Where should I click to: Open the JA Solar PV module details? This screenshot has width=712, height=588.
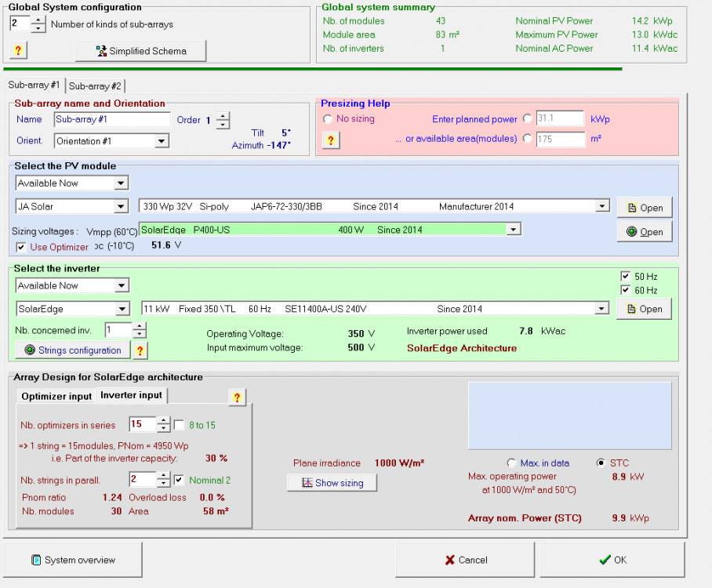click(644, 208)
